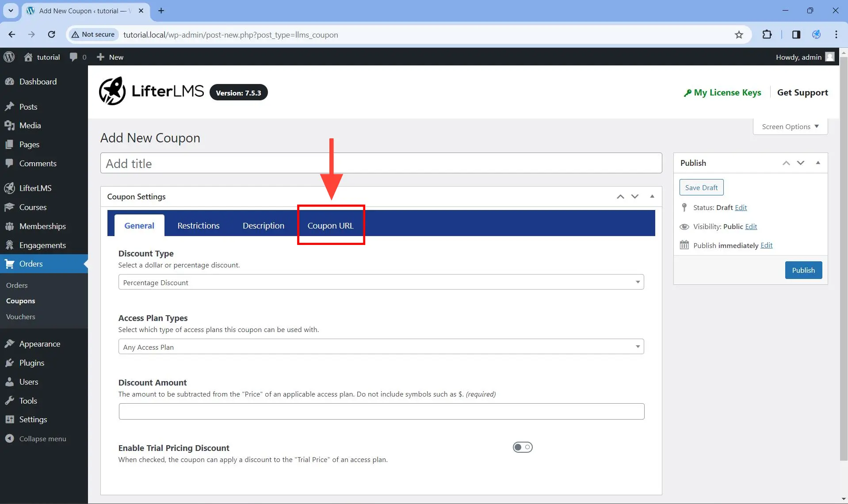
Task: Click the Memberships icon in sidebar
Action: click(9, 226)
